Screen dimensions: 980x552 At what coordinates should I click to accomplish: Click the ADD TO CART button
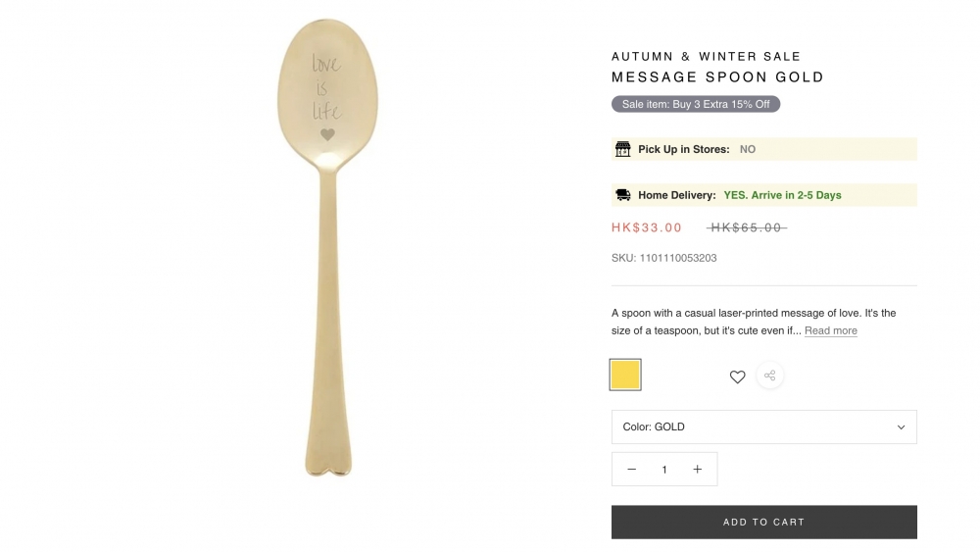pyautogui.click(x=763, y=522)
